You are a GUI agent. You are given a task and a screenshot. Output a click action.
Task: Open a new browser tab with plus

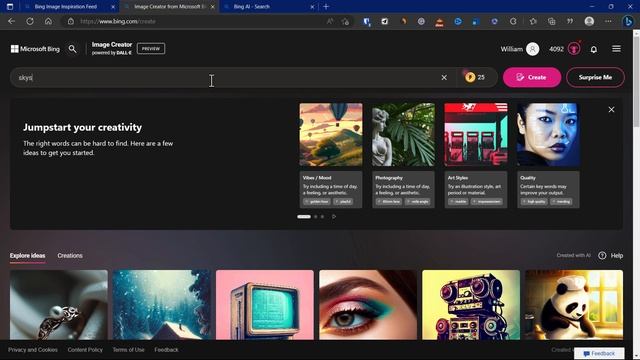coord(326,7)
